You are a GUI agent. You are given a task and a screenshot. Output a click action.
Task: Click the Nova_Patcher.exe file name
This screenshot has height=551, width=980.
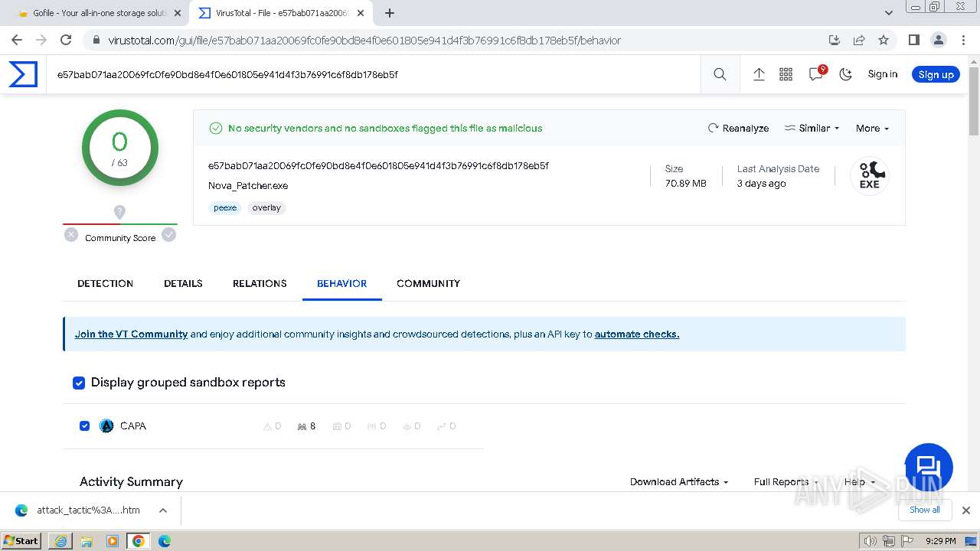[248, 185]
